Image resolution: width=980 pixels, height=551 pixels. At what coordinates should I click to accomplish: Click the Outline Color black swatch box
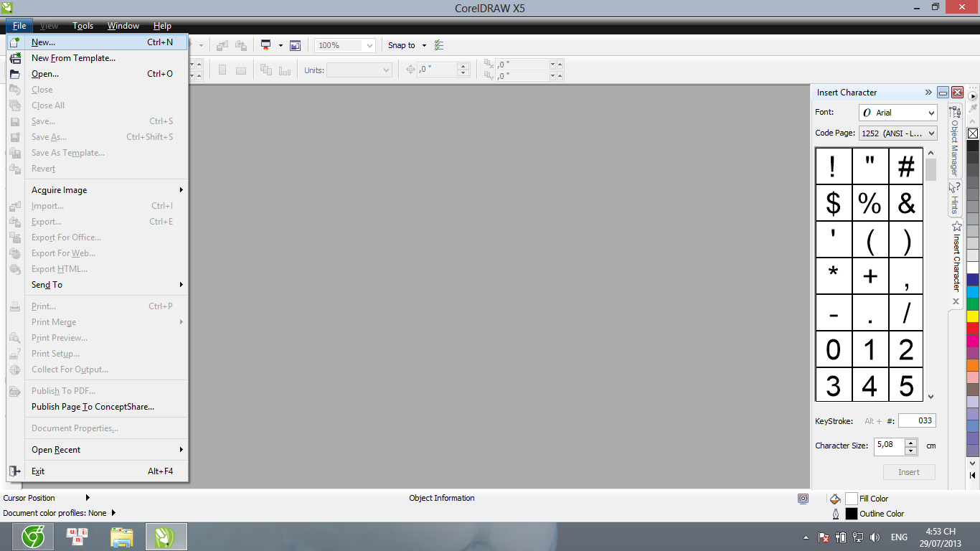click(x=852, y=514)
